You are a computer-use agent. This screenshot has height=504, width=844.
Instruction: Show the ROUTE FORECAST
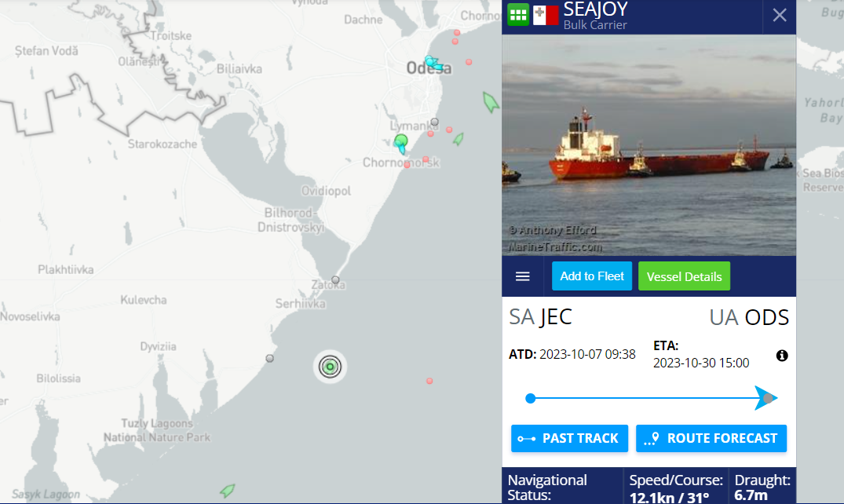711,438
